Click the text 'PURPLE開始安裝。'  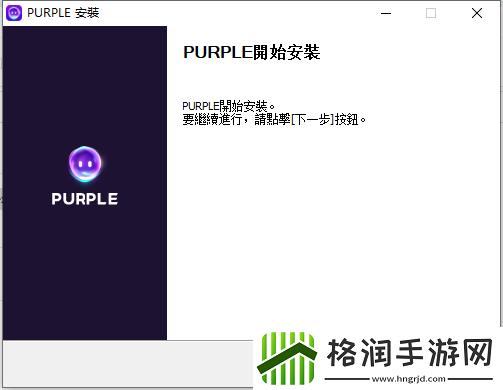coord(228,106)
